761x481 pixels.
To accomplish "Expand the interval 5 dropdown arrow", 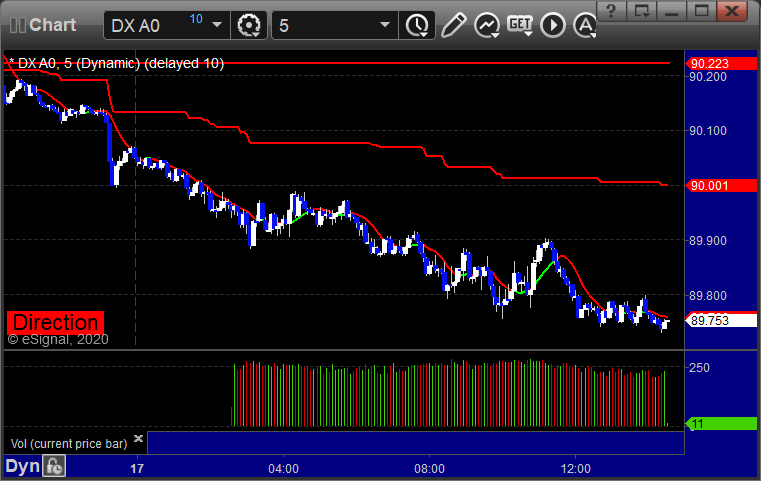I will (385, 25).
